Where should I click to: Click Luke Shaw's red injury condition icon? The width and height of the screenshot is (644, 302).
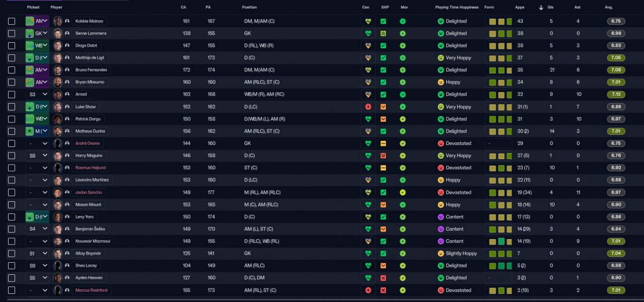click(368, 107)
